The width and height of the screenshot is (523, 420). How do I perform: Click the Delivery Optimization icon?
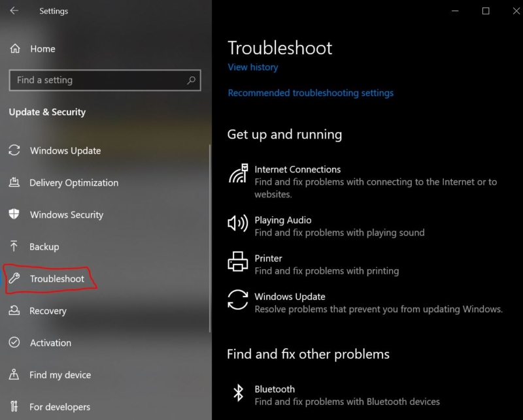coord(14,182)
